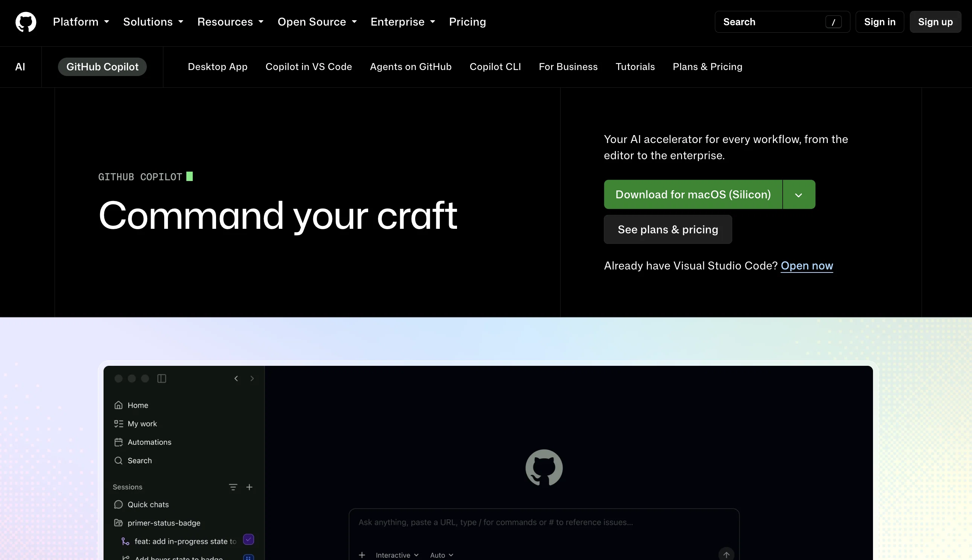The width and height of the screenshot is (972, 560).
Task: Click the Sessions filter icon
Action: tap(233, 487)
